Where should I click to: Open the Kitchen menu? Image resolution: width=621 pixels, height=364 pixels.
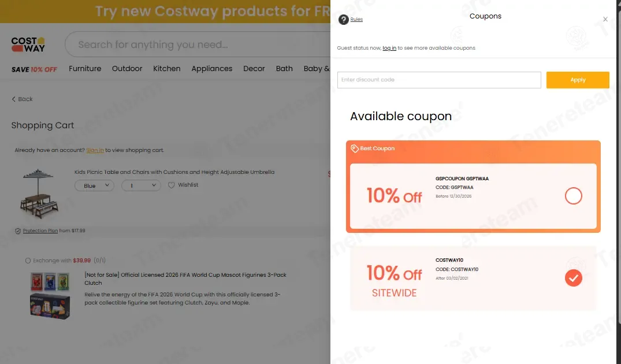coord(167,69)
